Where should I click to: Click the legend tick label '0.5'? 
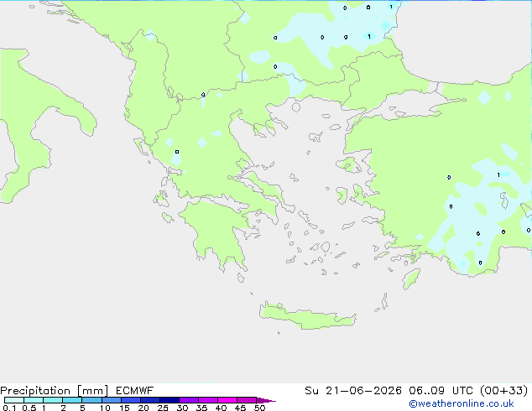pos(29,408)
